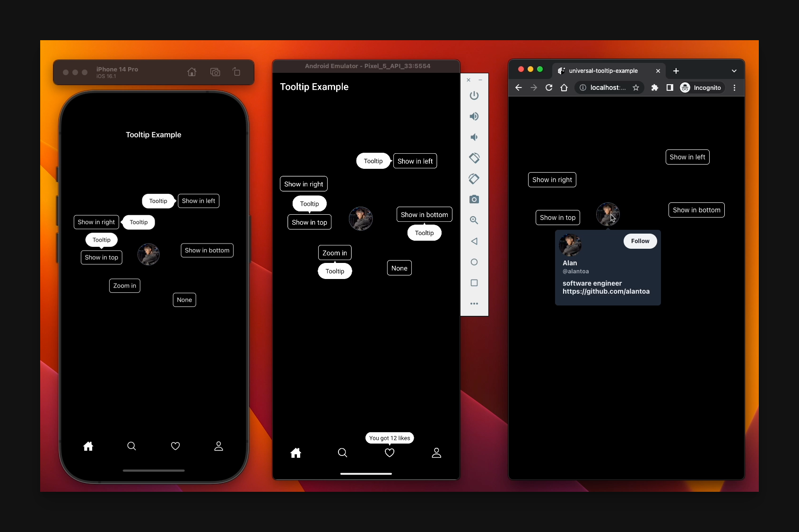Click Android emulator volume up button
Image resolution: width=799 pixels, height=532 pixels.
(474, 116)
